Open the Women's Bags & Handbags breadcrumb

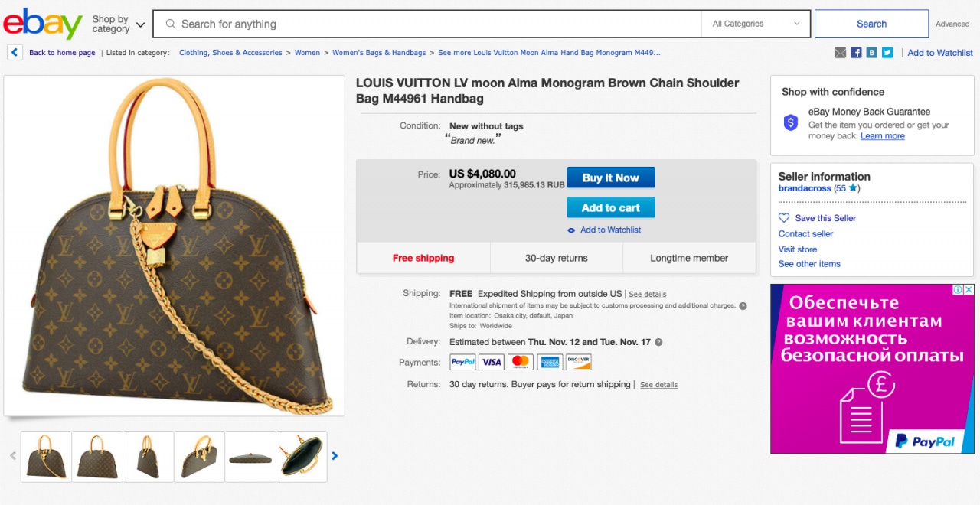point(379,53)
